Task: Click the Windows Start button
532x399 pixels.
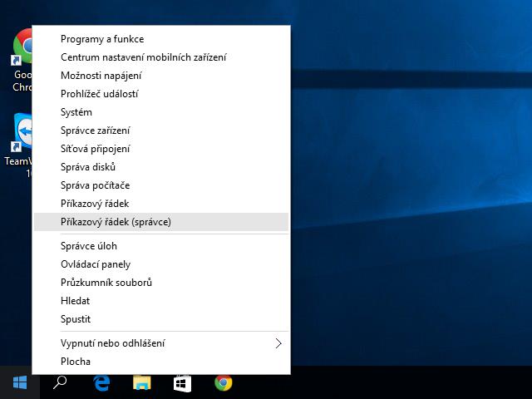Action: point(20,382)
